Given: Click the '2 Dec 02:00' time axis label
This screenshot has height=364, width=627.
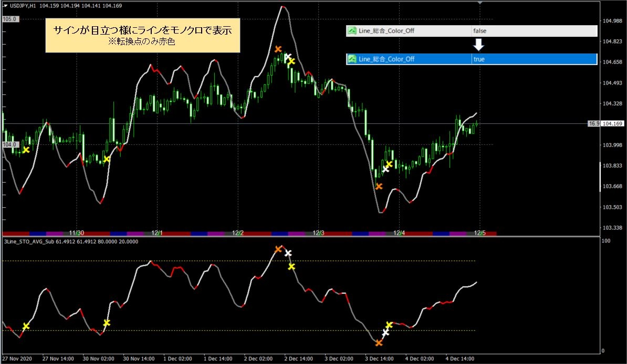Looking at the screenshot, I should click(x=259, y=358).
